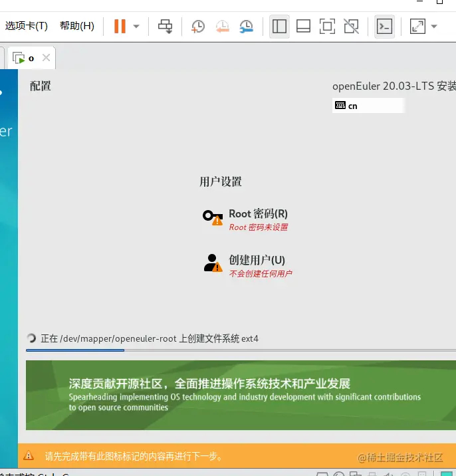
Task: Expand the power options dropdown arrow
Action: pos(136,27)
